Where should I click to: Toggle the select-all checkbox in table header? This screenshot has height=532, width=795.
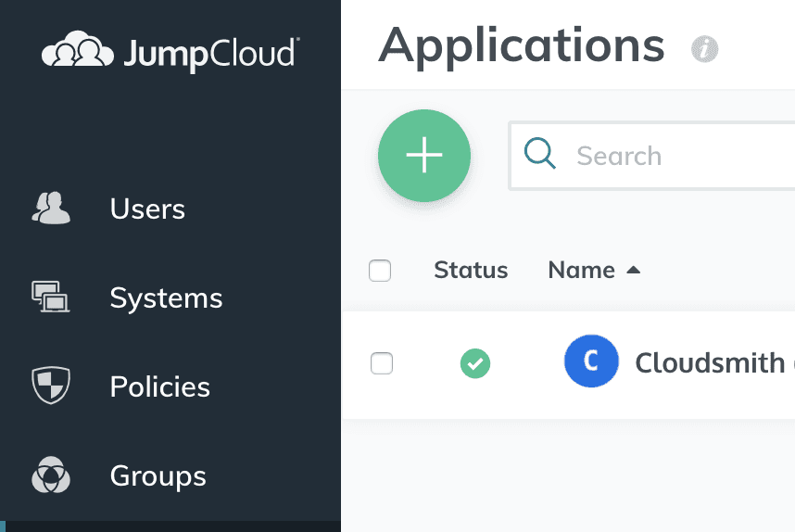[x=380, y=271]
